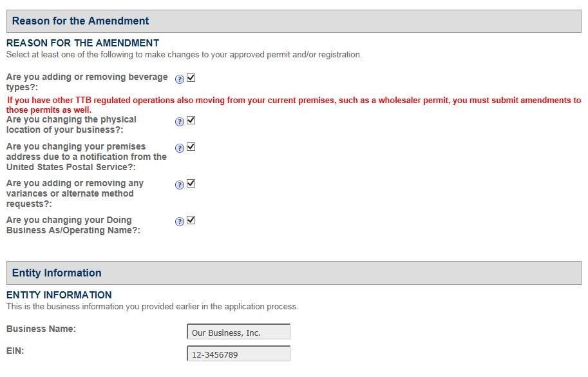
Task: Open help for variances or alternate method requests
Action: [x=180, y=184]
